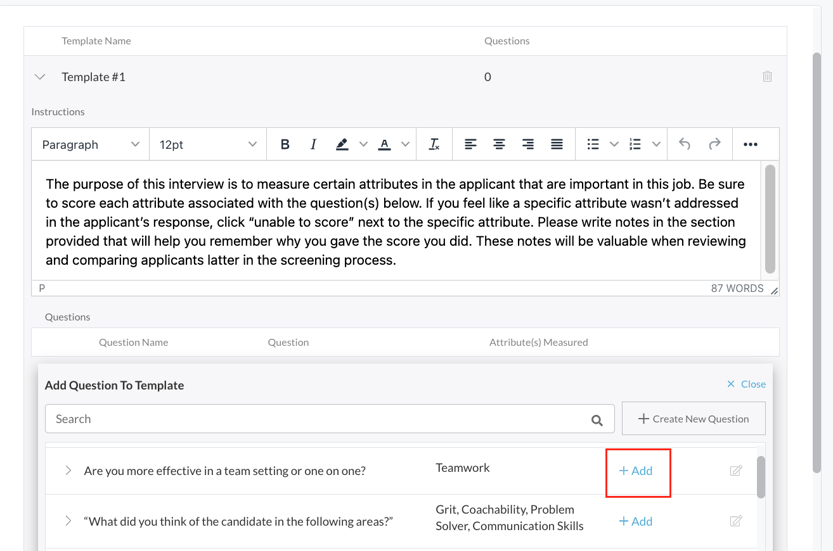833x551 pixels.
Task: Open the Paragraph style dropdown
Action: [x=90, y=145]
